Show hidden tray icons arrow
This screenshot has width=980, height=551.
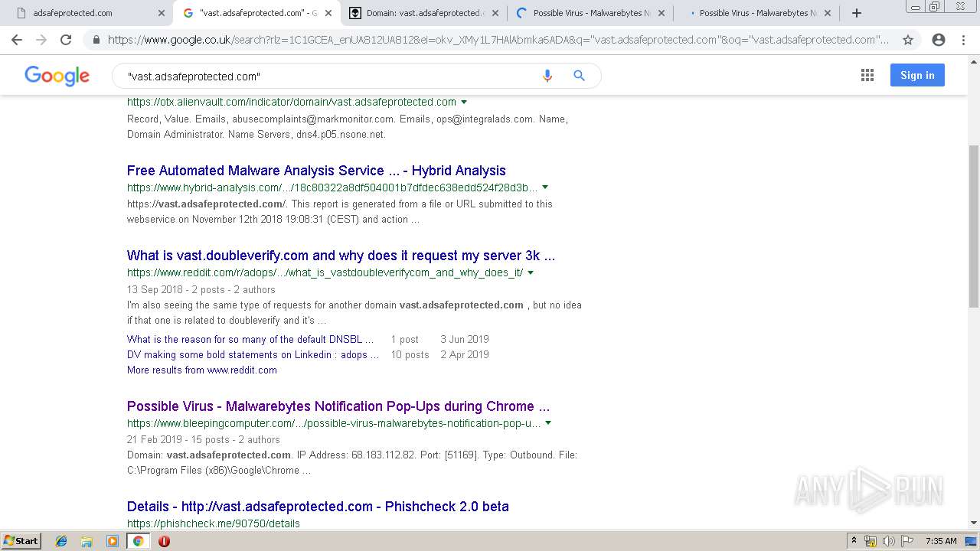(x=854, y=541)
